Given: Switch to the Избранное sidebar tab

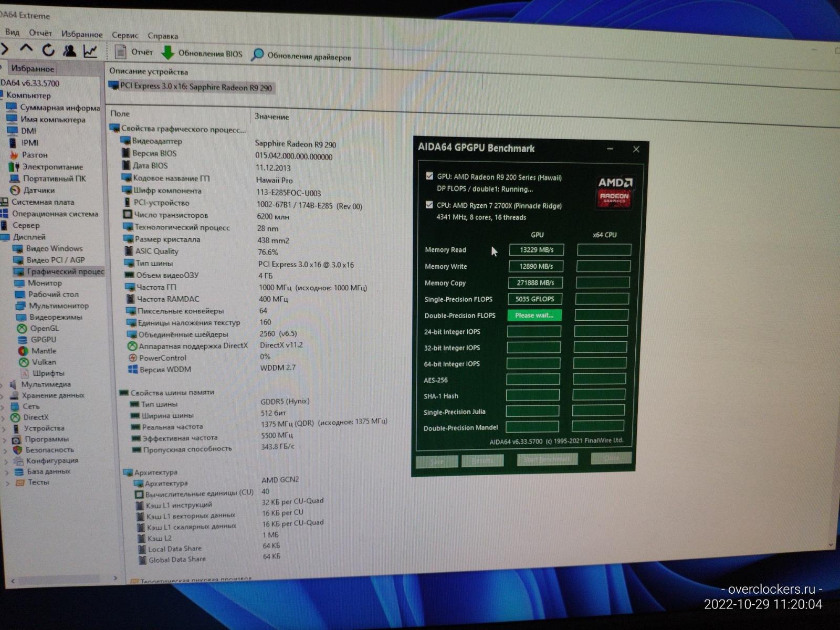Looking at the screenshot, I should click(x=32, y=68).
